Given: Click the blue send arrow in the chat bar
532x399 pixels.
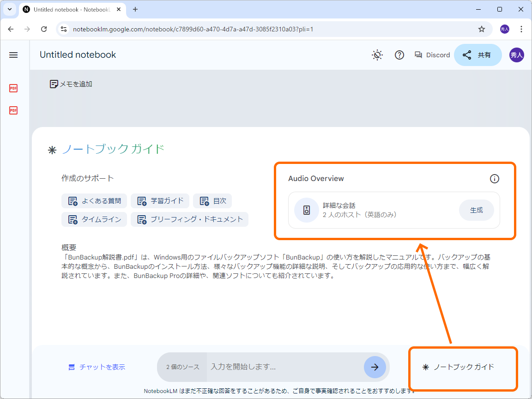Looking at the screenshot, I should pyautogui.click(x=375, y=367).
